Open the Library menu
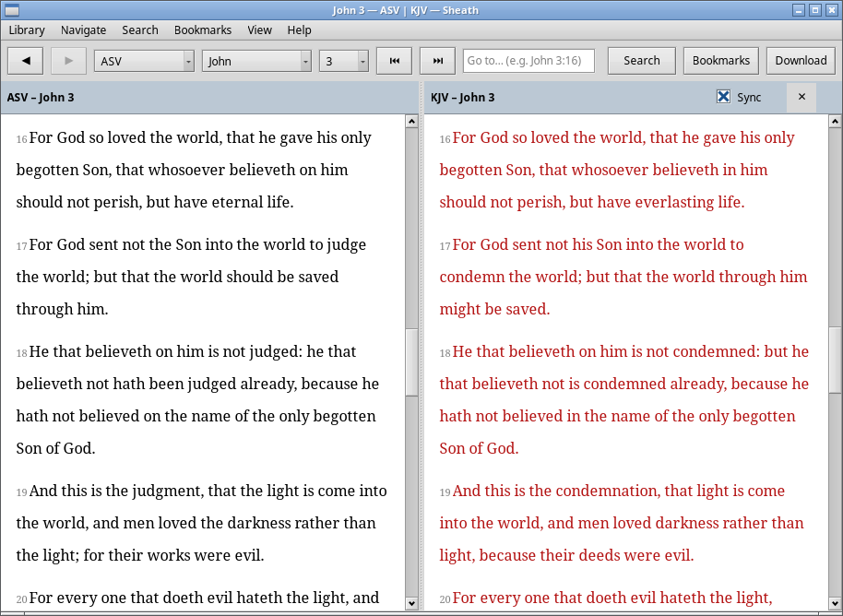Image resolution: width=843 pixels, height=616 pixels. (27, 30)
